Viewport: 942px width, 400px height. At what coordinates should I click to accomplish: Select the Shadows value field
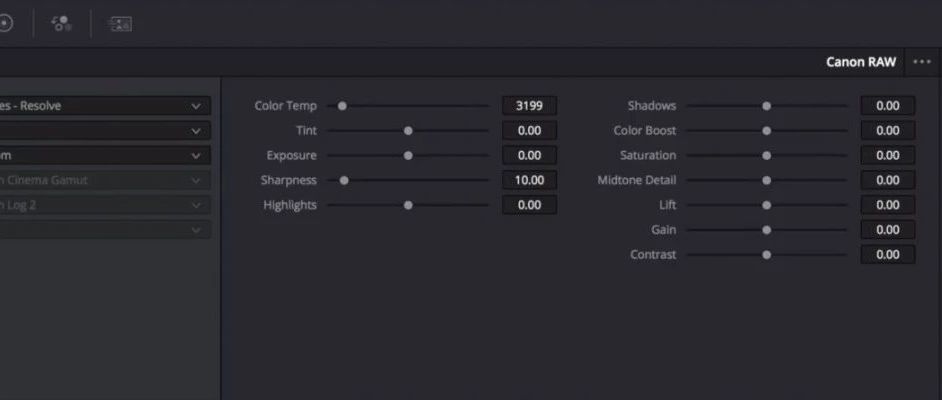point(887,106)
